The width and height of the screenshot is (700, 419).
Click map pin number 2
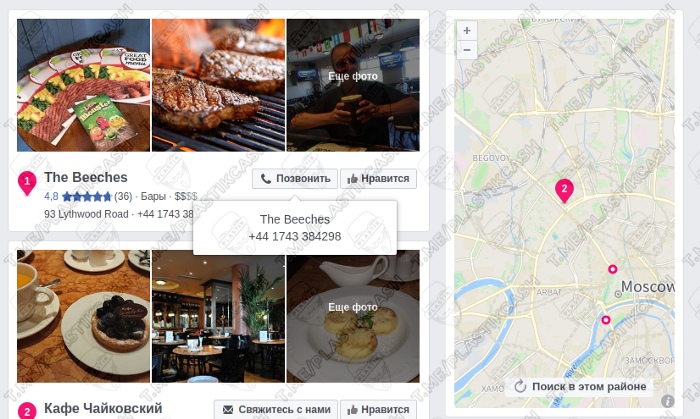(x=564, y=191)
